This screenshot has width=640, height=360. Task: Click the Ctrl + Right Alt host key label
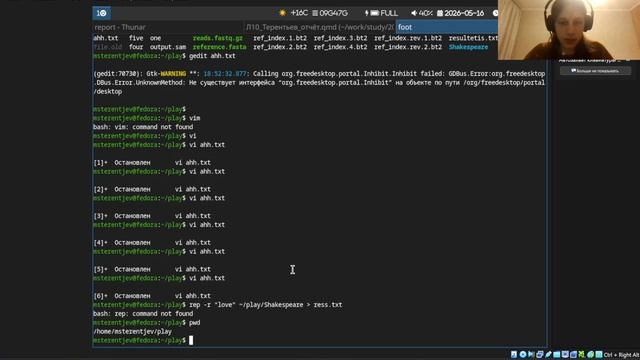click(622, 354)
